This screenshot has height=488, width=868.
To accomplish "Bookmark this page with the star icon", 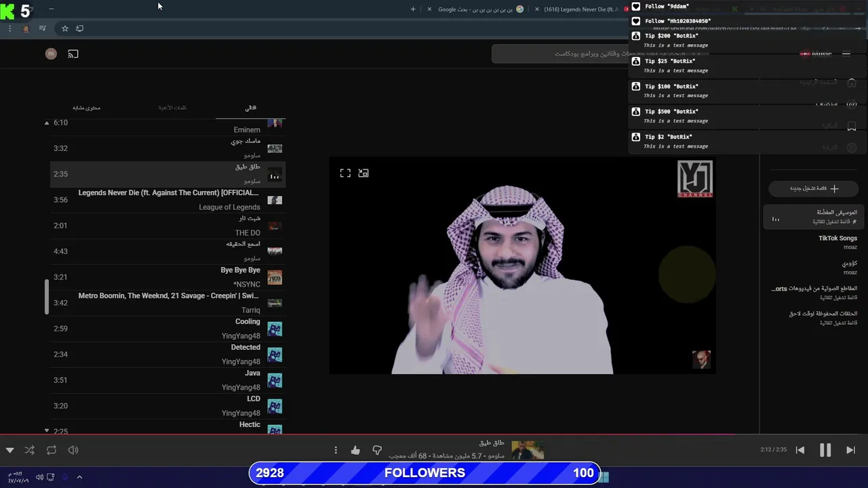I will (65, 28).
